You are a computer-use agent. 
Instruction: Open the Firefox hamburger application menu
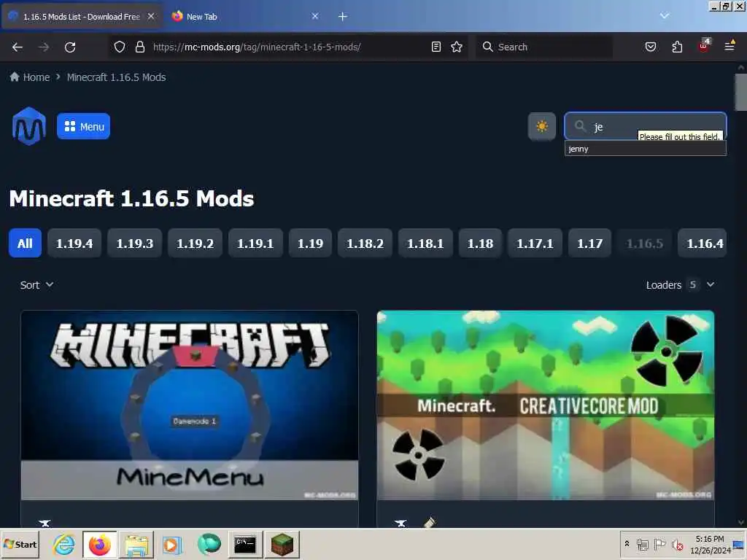pos(729,46)
